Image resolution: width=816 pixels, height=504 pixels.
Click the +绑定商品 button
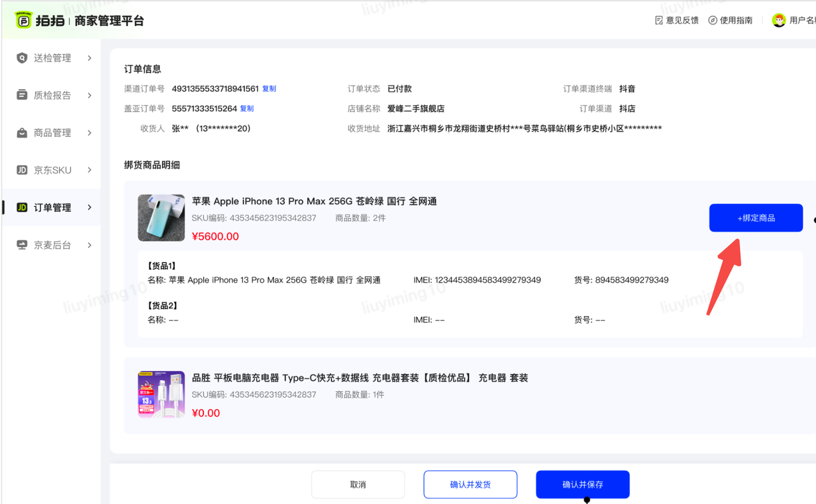755,218
